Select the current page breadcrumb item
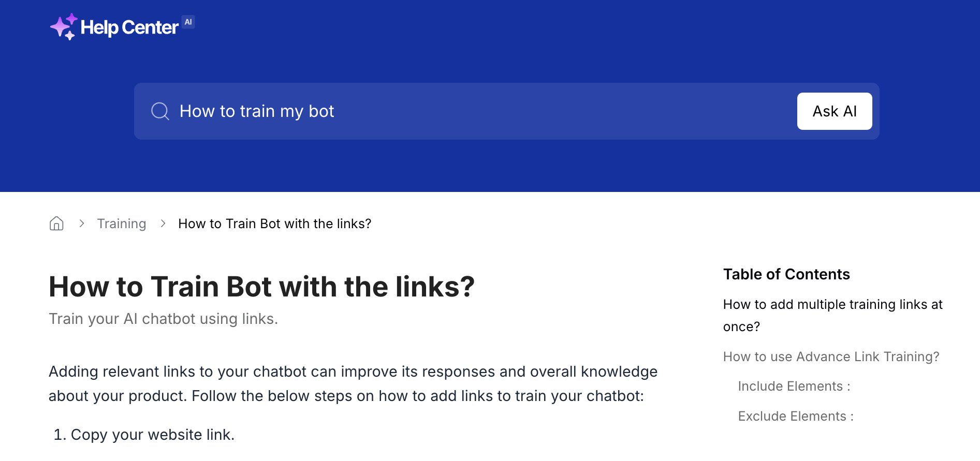980x461 pixels. (274, 224)
